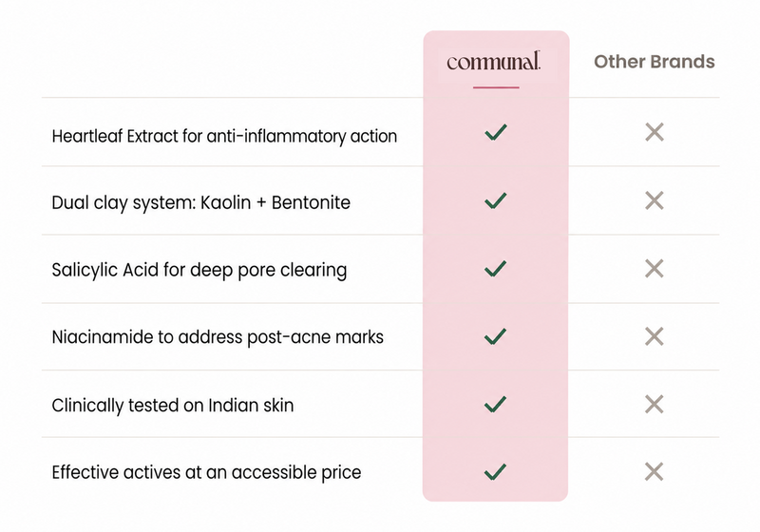This screenshot has width=760, height=532.
Task: Select Heartleaf Extract for anti-inflammatory action text
Action: click(x=224, y=136)
